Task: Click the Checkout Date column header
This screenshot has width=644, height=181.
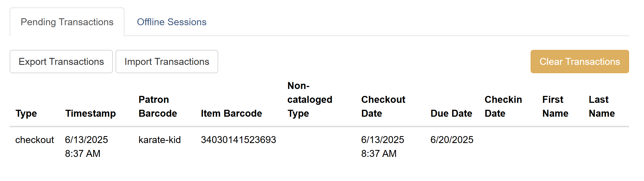Action: click(x=383, y=106)
